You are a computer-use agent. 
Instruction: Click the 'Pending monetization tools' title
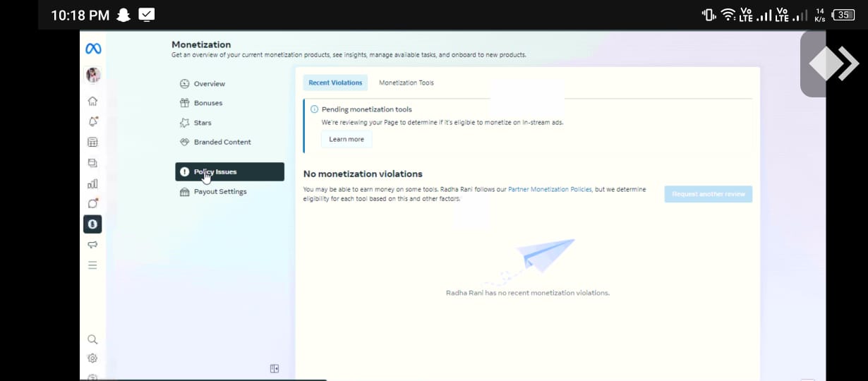point(367,109)
